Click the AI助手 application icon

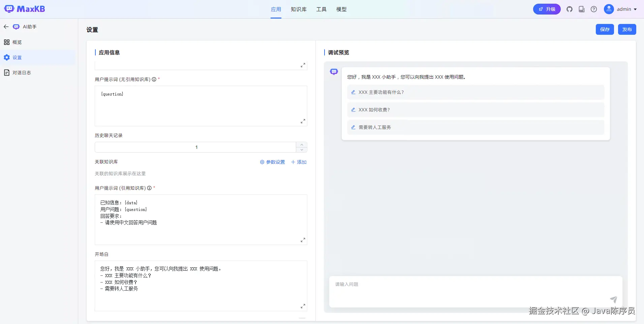coord(16,27)
